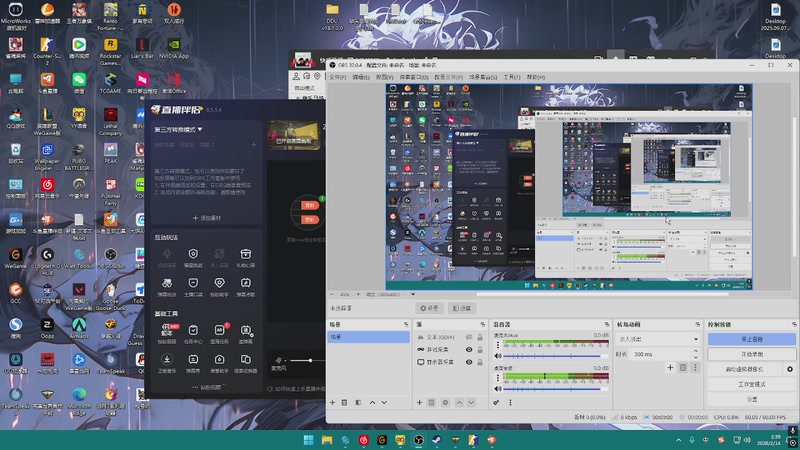This screenshot has width=800, height=450.
Task: Open three-dot options for Desktop Audio channel
Action: pyautogui.click(x=498, y=378)
